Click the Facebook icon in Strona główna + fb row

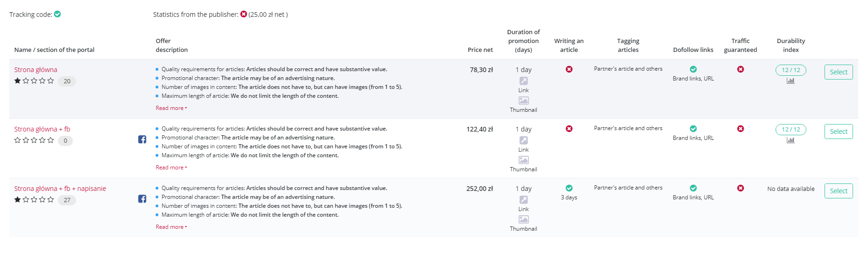142,139
